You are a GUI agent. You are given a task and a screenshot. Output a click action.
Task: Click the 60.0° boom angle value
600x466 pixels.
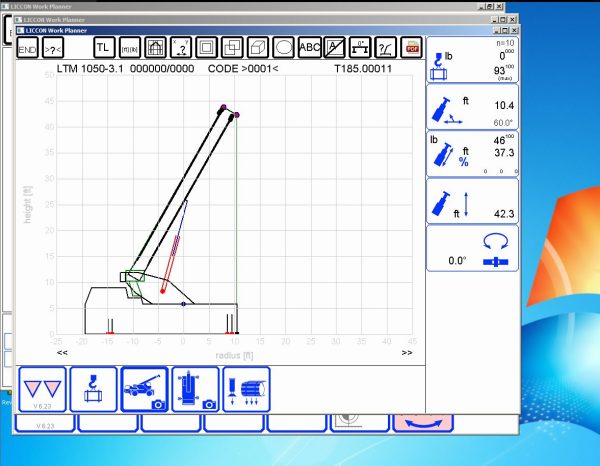point(503,123)
